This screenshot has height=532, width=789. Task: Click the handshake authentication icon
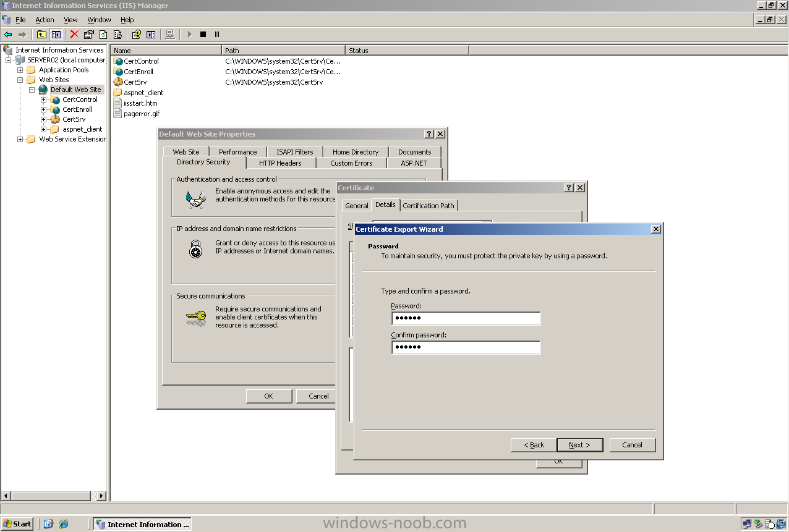[196, 199]
